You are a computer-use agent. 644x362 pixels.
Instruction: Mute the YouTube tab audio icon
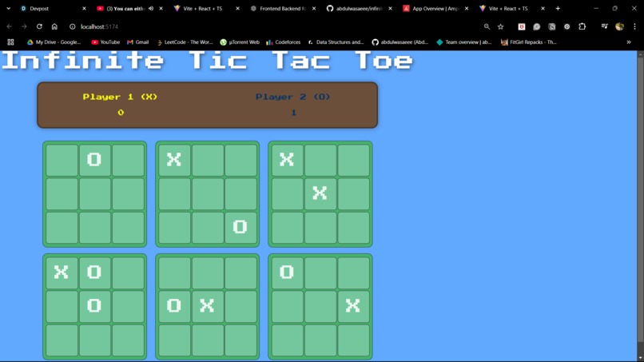[151, 8]
